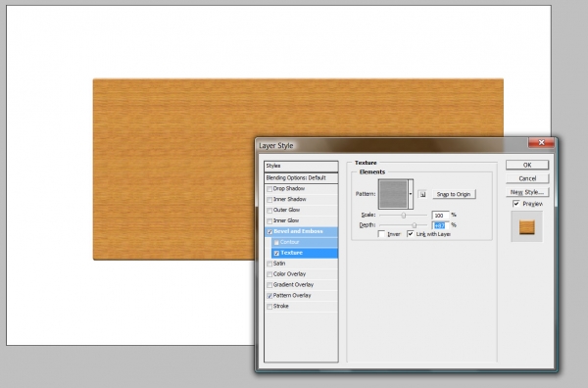Enable the Gradient Overlay checkbox
588x388 pixels.
269,285
